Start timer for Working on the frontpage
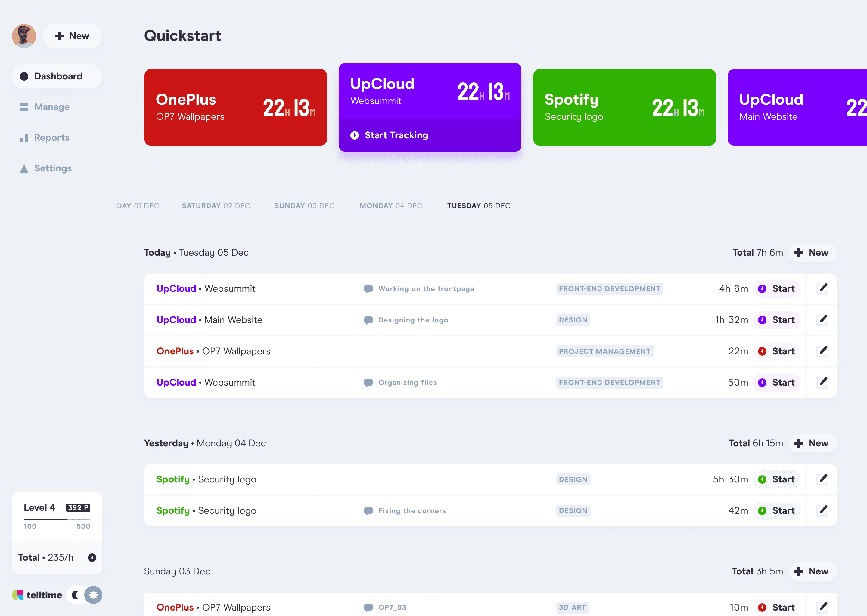The image size is (867, 616). [x=776, y=289]
